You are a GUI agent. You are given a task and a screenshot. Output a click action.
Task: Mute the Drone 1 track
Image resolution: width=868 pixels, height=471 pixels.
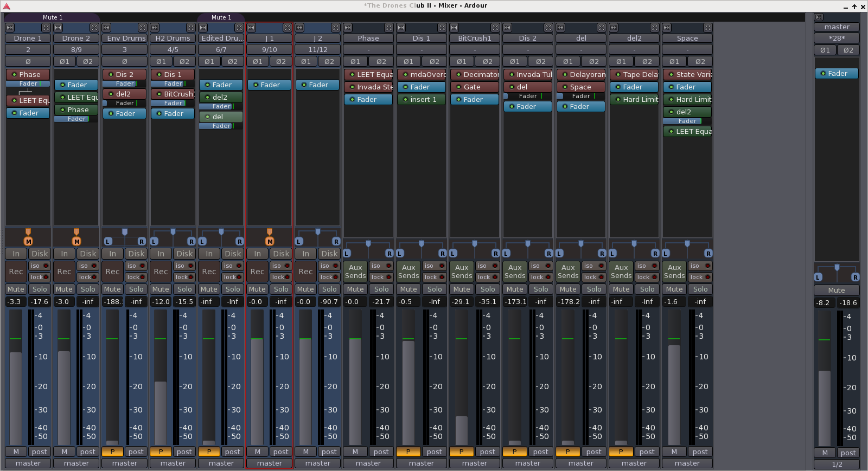(x=16, y=289)
